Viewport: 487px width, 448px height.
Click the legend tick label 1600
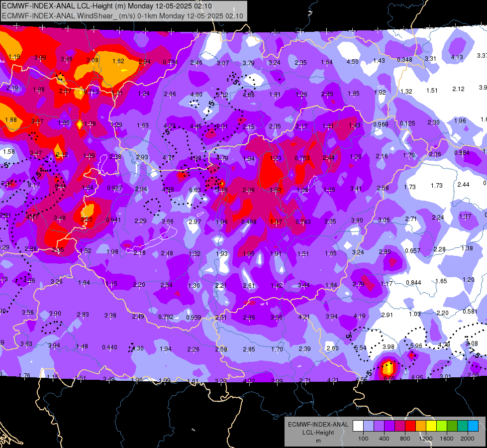(446, 439)
